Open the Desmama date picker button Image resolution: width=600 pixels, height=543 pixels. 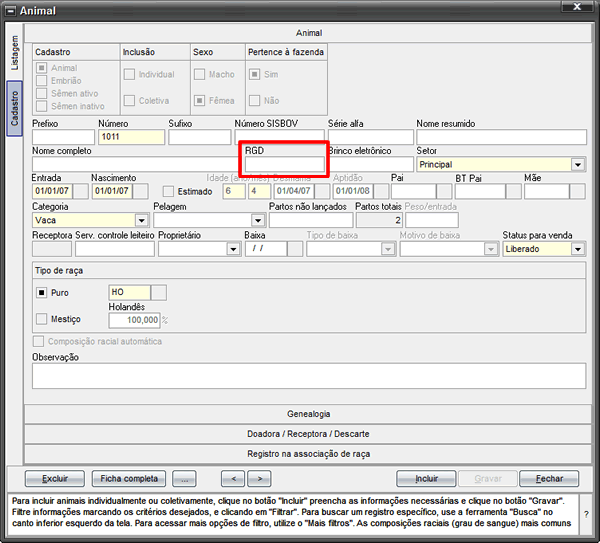[x=322, y=191]
